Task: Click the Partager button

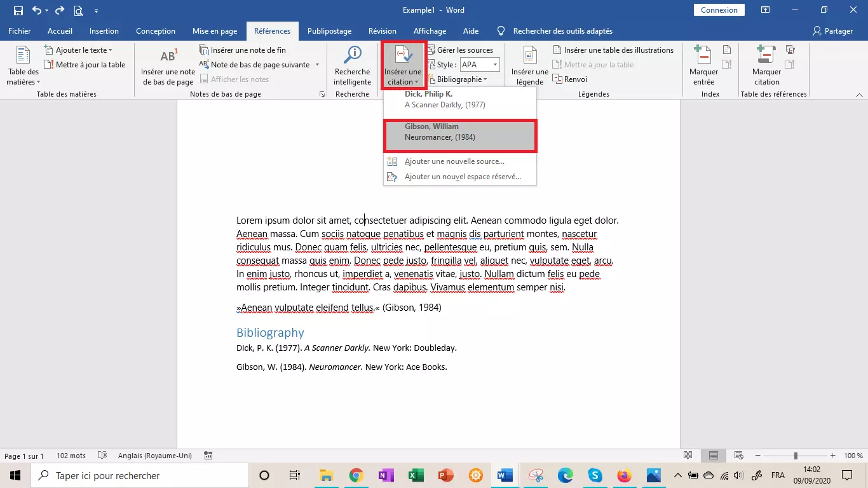Action: tap(832, 30)
